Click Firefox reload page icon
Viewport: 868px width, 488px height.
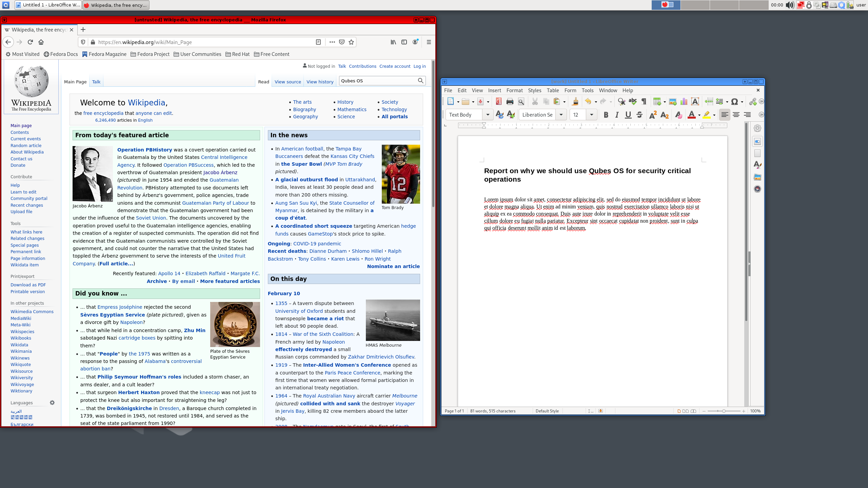pos(30,42)
